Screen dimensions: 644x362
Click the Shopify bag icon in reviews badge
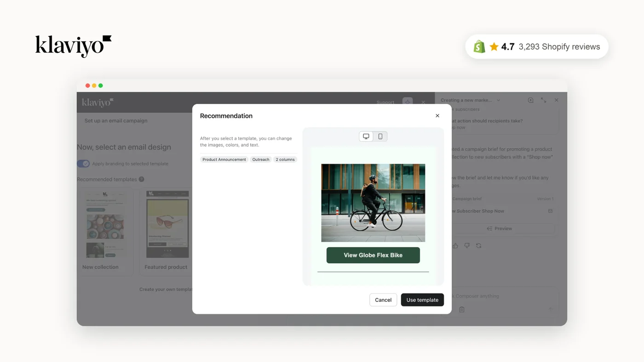tap(479, 46)
